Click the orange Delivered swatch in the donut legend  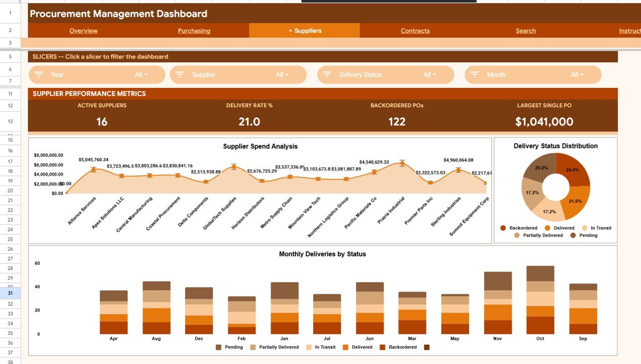click(547, 227)
